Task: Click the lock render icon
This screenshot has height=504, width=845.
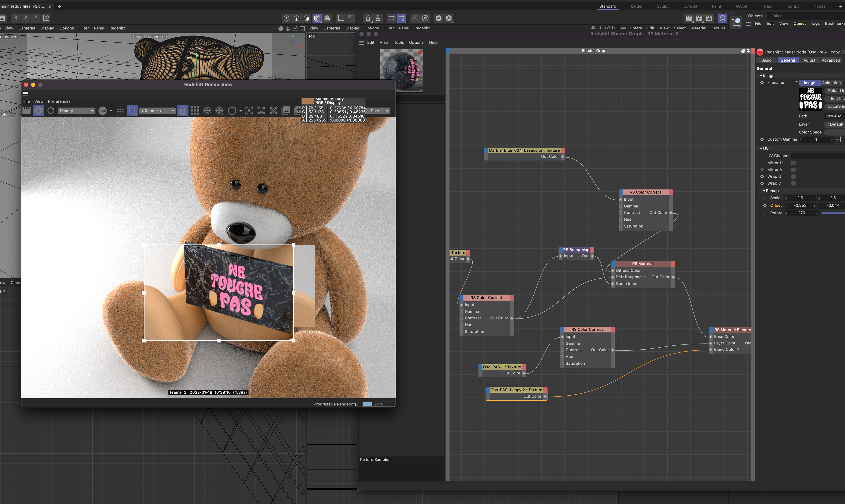Action: [183, 111]
